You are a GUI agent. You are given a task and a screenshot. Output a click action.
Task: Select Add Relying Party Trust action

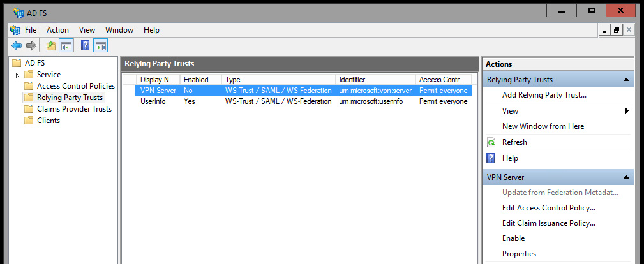pyautogui.click(x=544, y=95)
